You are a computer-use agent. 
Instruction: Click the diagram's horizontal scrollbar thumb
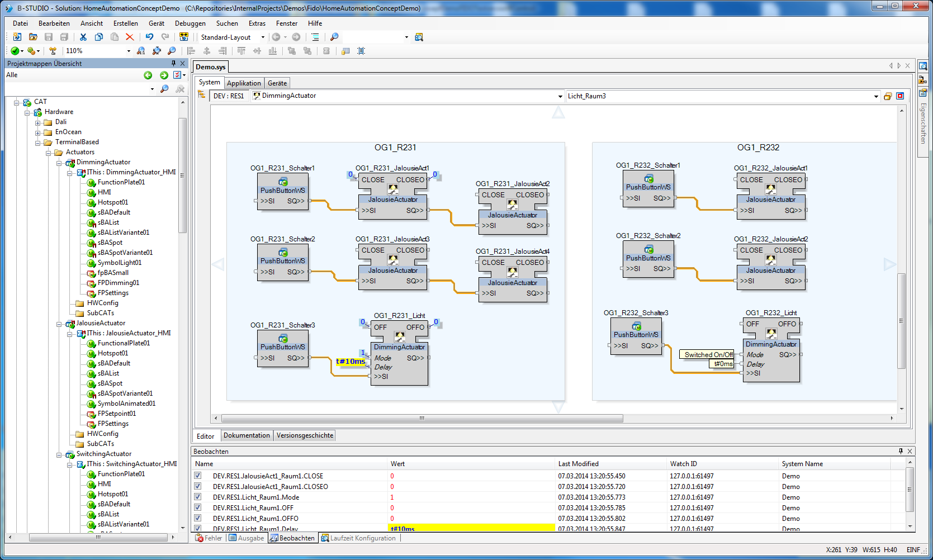point(421,418)
